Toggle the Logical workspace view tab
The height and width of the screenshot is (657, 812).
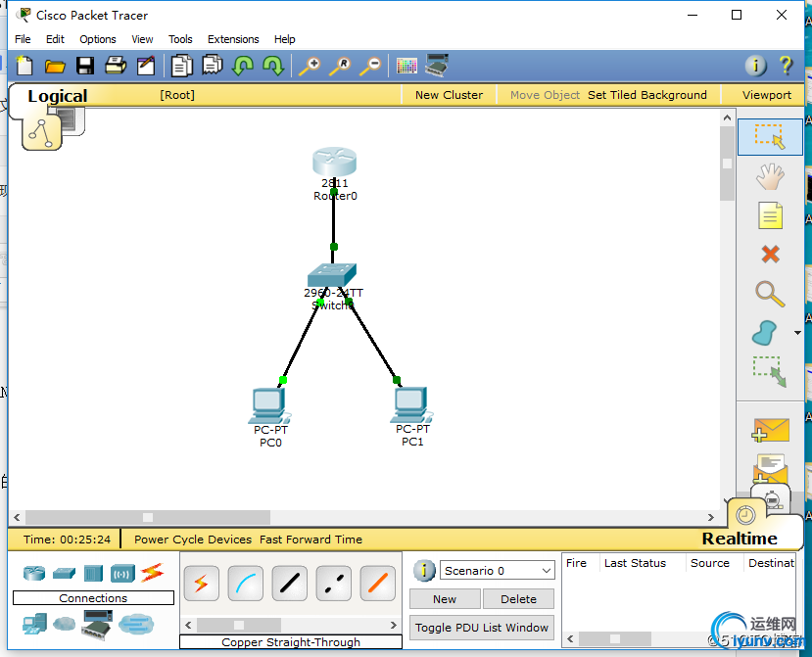pyautogui.click(x=57, y=96)
